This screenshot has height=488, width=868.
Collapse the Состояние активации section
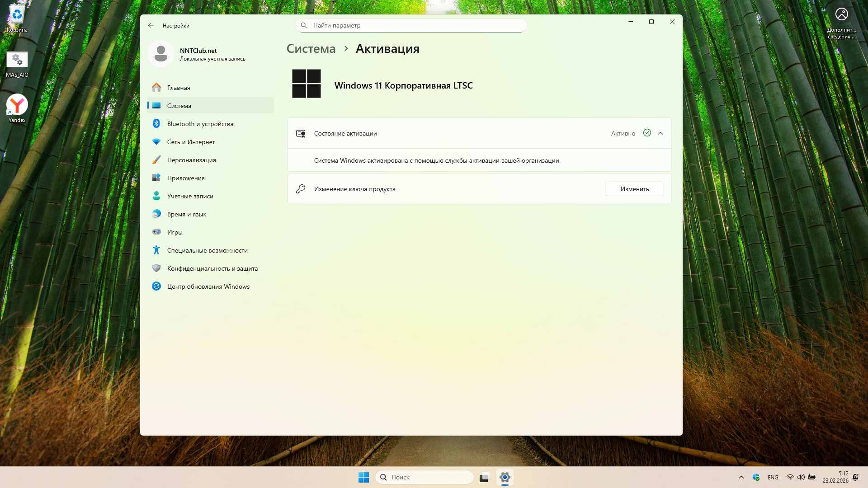[660, 133]
